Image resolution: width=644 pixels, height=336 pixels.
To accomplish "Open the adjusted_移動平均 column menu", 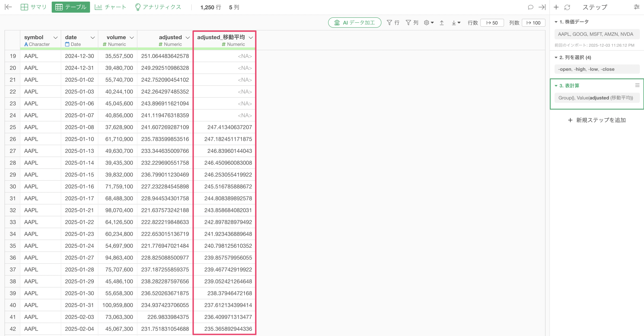I will click(251, 38).
